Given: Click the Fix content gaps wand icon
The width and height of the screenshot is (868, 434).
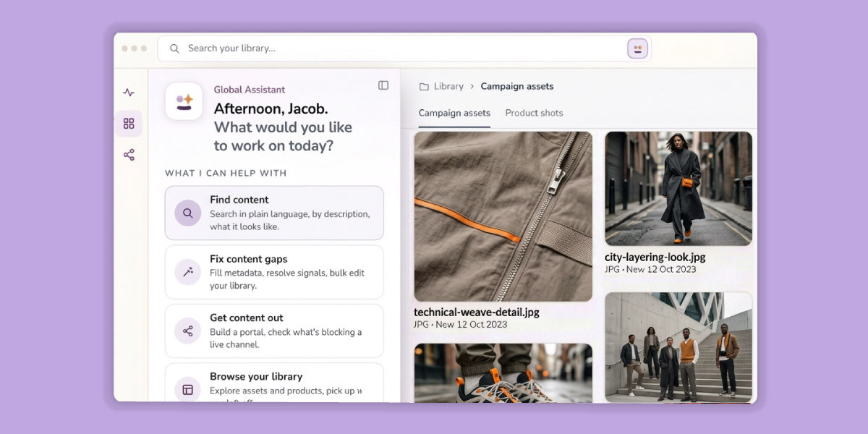Looking at the screenshot, I should 188,272.
